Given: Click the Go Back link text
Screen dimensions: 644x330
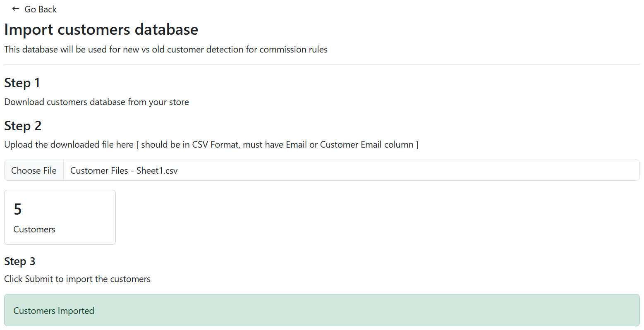Looking at the screenshot, I should click(x=41, y=9).
